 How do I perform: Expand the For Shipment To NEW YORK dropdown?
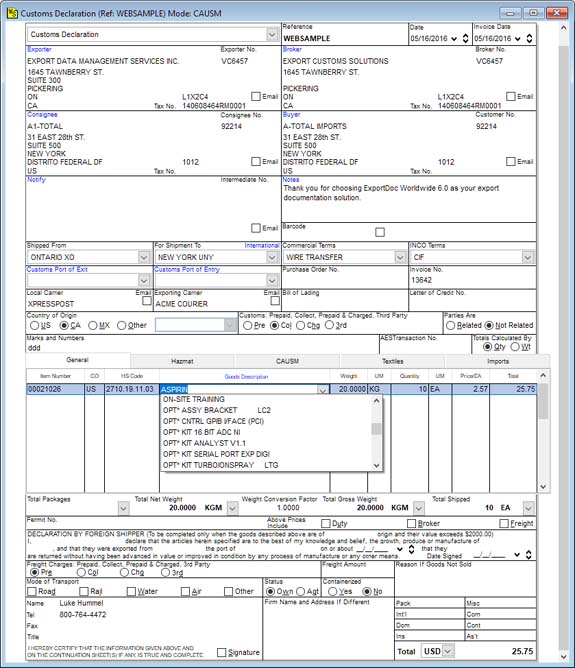[272, 257]
